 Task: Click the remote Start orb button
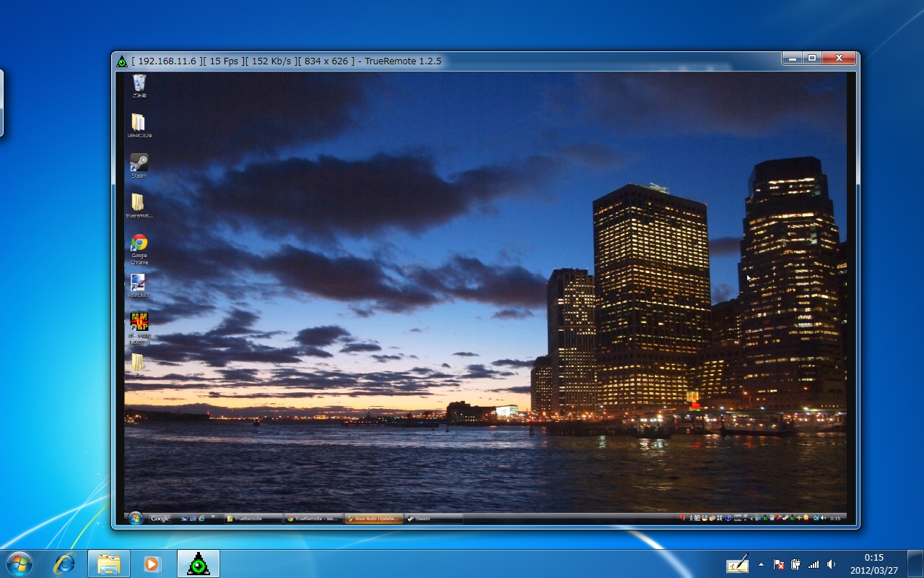tap(135, 518)
